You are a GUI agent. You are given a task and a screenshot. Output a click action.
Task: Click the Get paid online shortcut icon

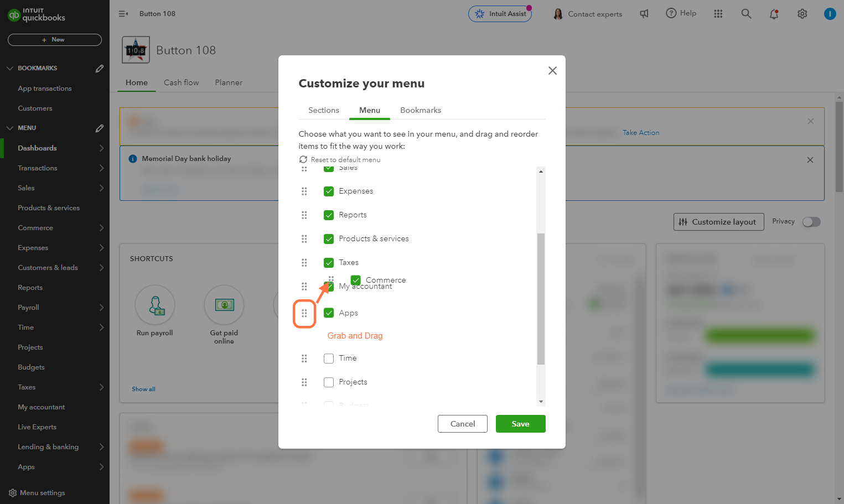click(224, 305)
